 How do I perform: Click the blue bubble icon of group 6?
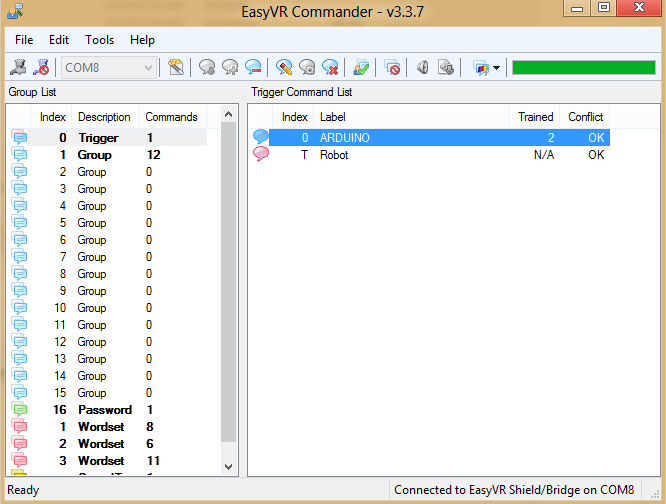[x=19, y=239]
